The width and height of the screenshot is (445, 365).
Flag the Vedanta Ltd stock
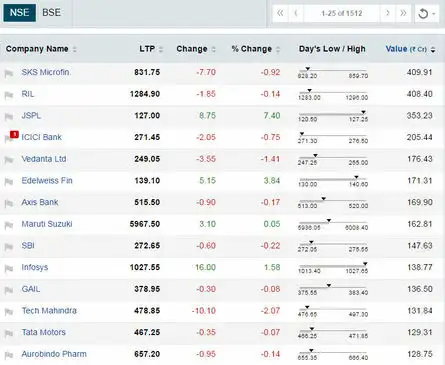9,160
